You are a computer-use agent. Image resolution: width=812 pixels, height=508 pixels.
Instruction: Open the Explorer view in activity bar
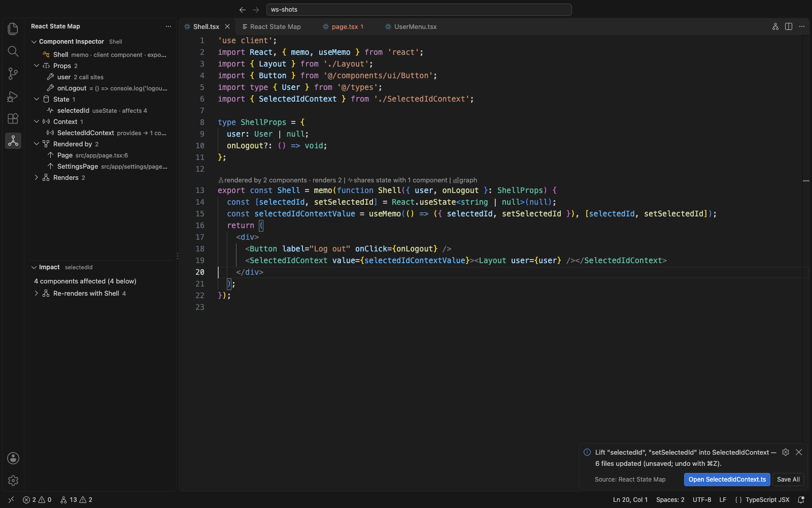[x=13, y=29]
